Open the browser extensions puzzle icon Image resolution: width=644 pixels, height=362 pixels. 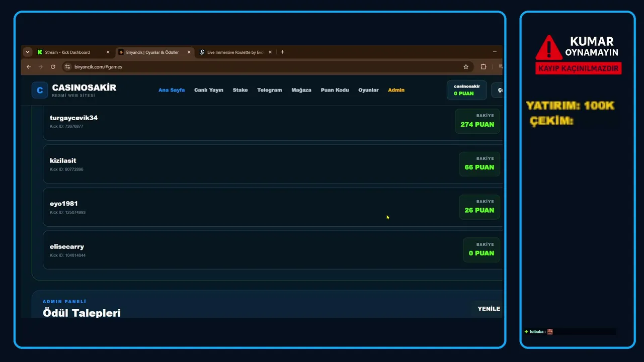[x=484, y=67]
